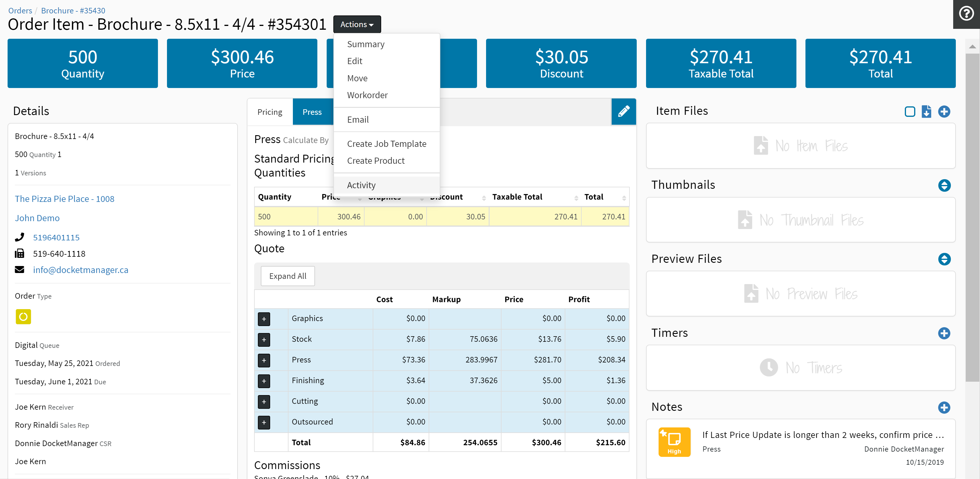The height and width of the screenshot is (479, 980).
Task: Add a new note with plus icon
Action: coord(944,408)
